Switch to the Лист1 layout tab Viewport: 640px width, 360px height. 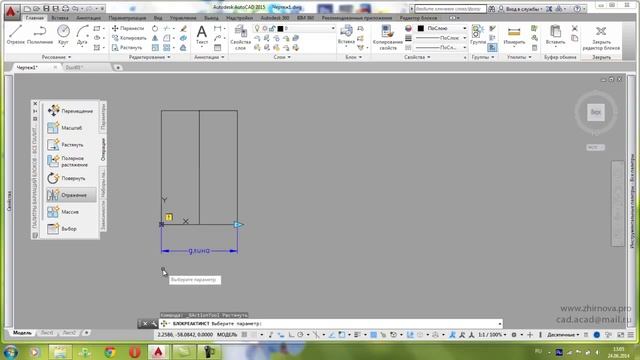coord(47,333)
